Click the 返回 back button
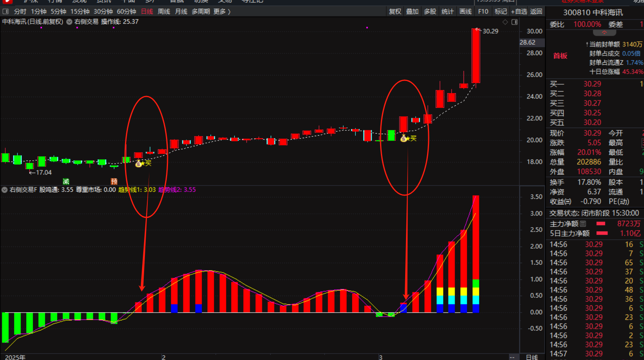644x360 pixels. pos(536,11)
